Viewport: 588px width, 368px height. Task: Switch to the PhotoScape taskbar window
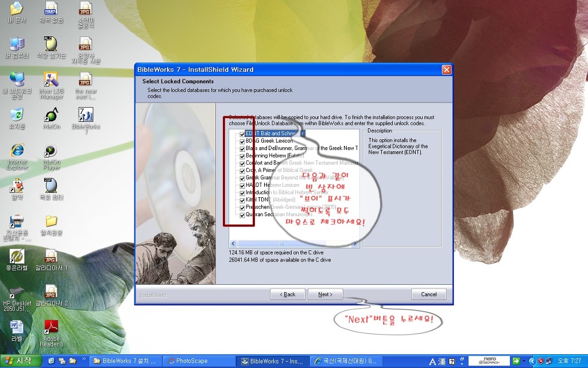(198, 362)
